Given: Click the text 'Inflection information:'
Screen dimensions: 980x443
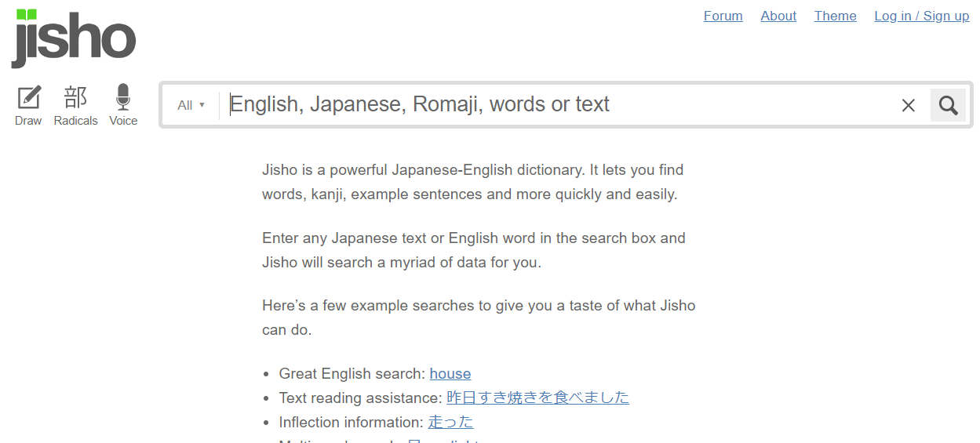Looking at the screenshot, I should (352, 422).
